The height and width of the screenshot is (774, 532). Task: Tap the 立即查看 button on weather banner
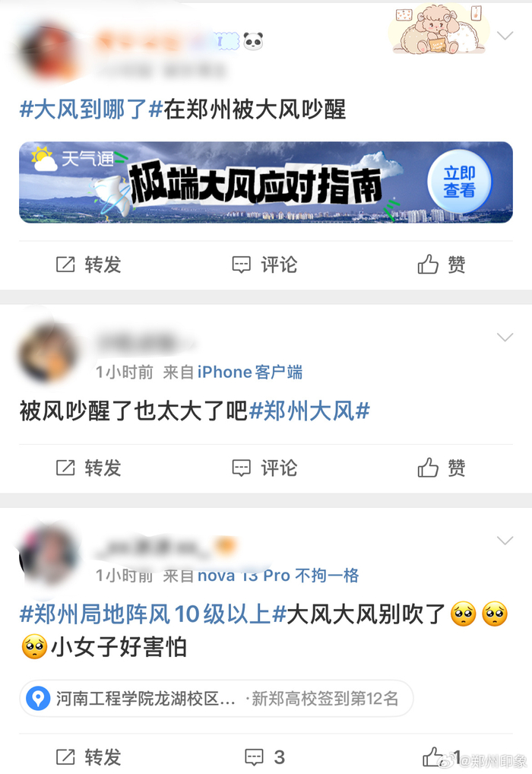click(x=460, y=182)
